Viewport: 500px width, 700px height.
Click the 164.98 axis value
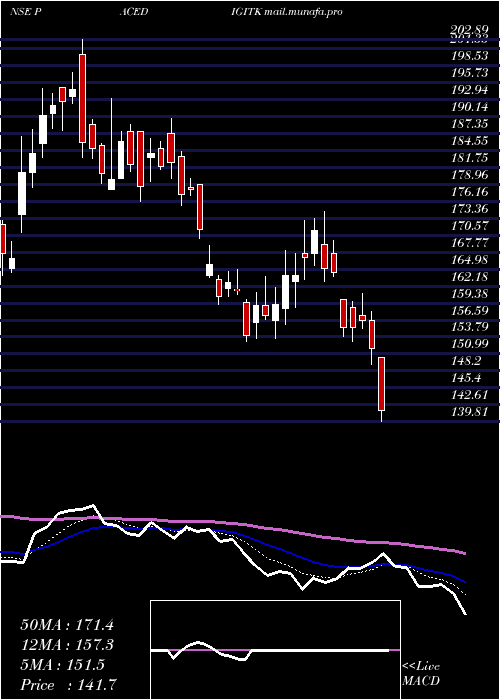click(x=469, y=259)
